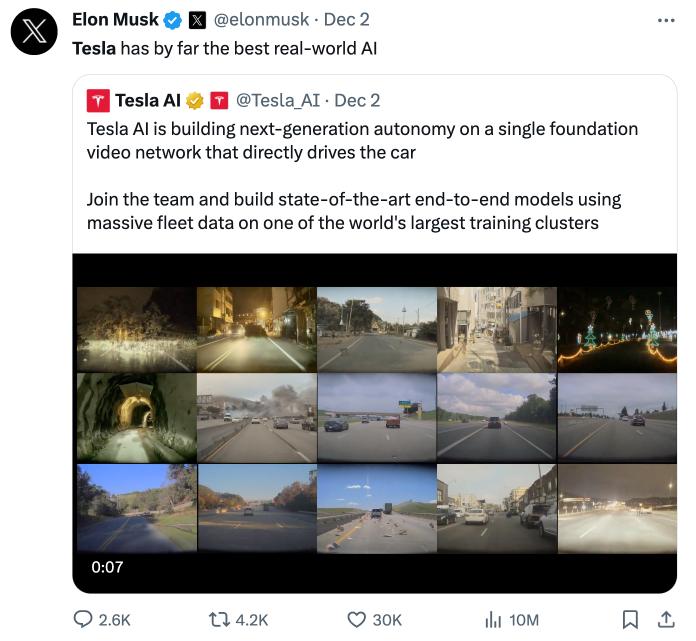Click the bold Tesla word in post text
696x641 pixels.
tap(93, 48)
